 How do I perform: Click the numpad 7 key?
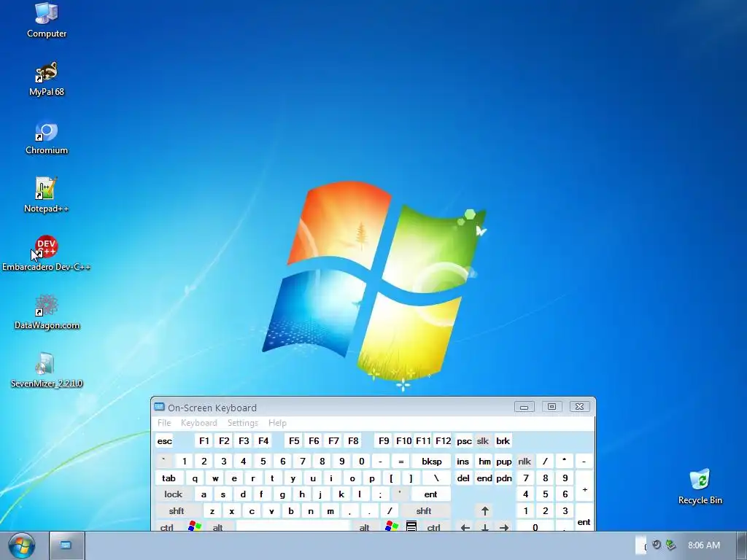coord(525,478)
